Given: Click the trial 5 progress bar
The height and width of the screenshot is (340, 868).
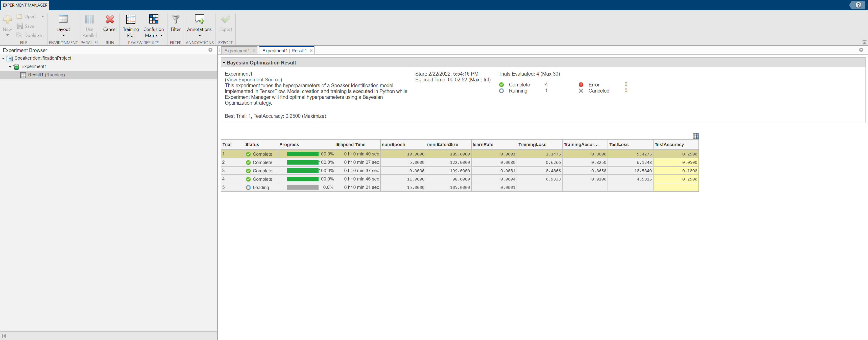Looking at the screenshot, I should pyautogui.click(x=302, y=188).
